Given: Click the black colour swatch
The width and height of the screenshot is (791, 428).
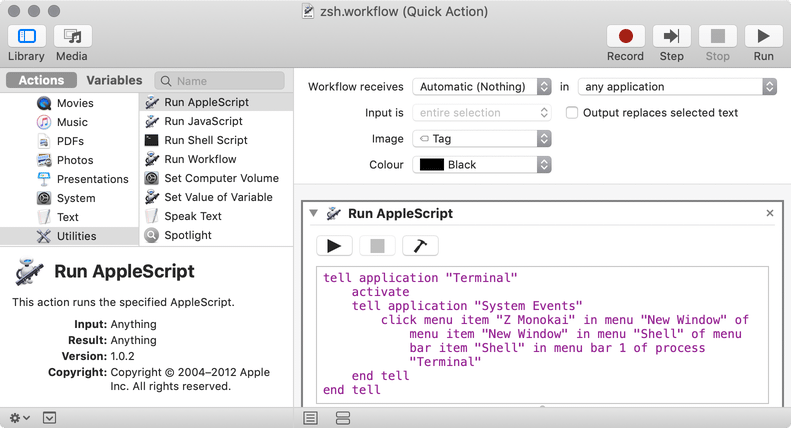Looking at the screenshot, I should point(432,165).
